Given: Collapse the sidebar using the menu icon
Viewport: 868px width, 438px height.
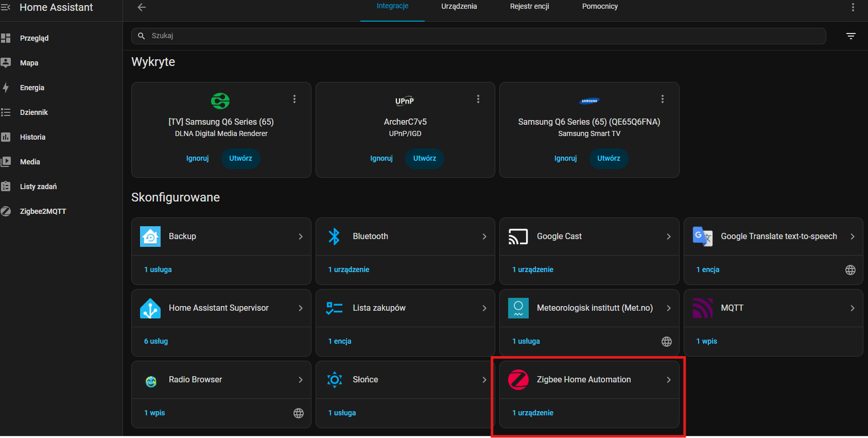Looking at the screenshot, I should (6, 7).
